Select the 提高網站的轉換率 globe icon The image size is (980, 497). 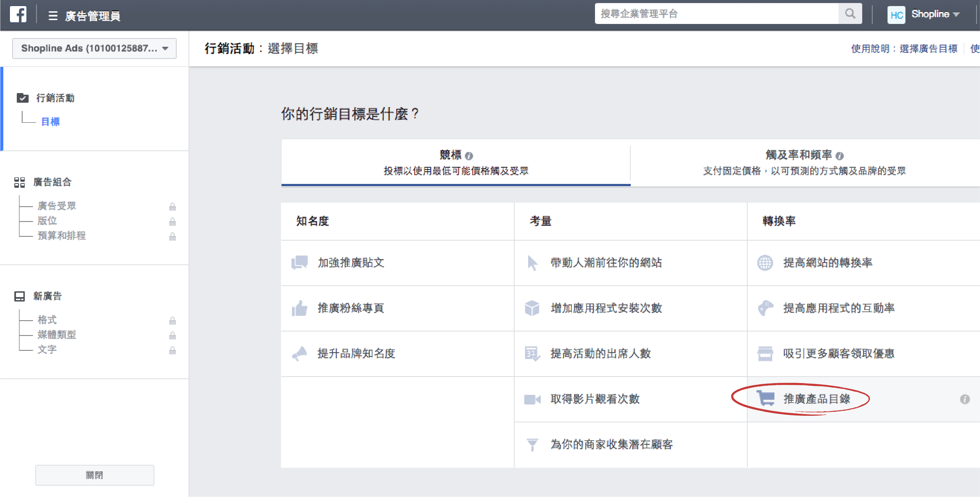point(766,262)
